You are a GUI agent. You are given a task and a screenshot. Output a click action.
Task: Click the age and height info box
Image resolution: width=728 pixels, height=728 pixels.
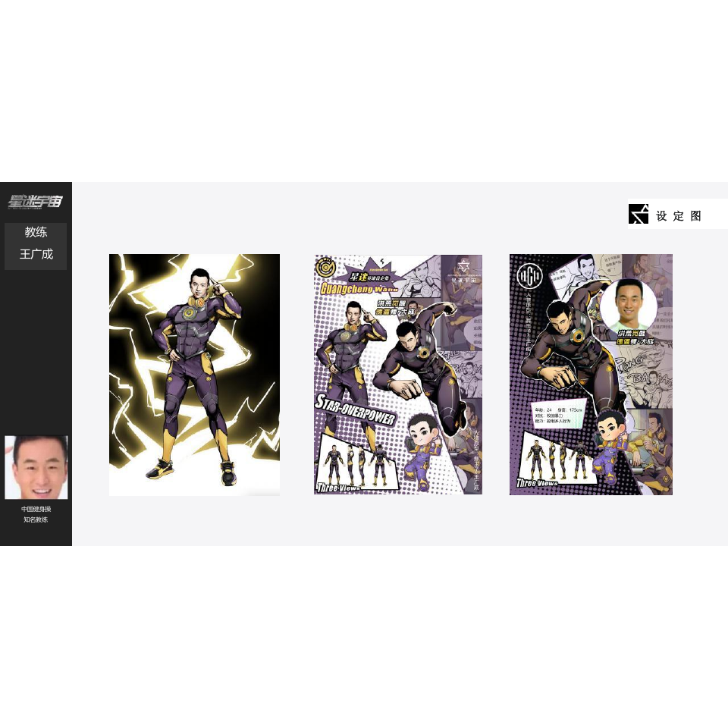557,415
